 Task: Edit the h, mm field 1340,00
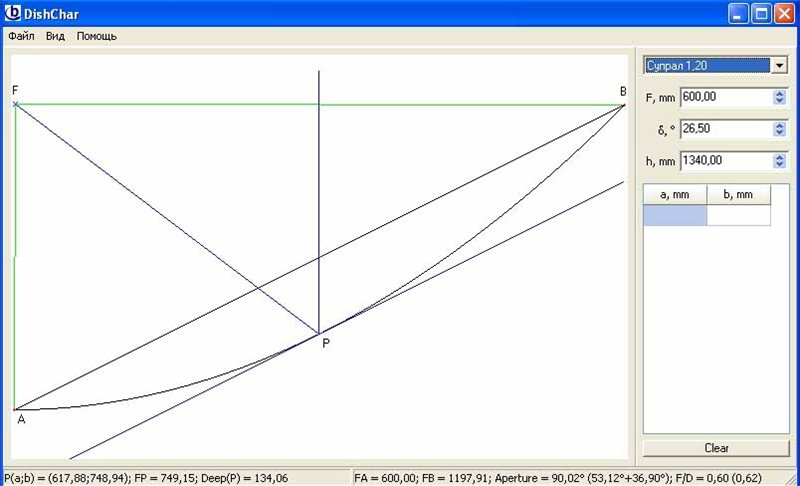tap(726, 161)
